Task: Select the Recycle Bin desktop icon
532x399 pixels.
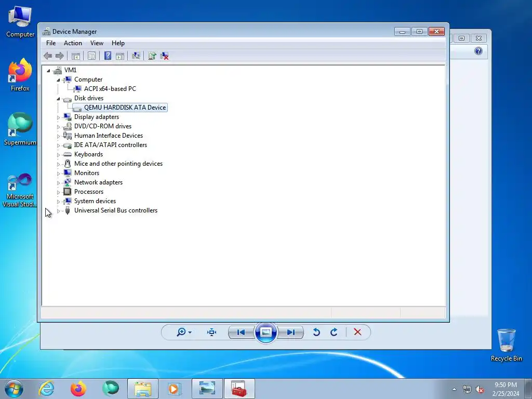Action: [506, 345]
